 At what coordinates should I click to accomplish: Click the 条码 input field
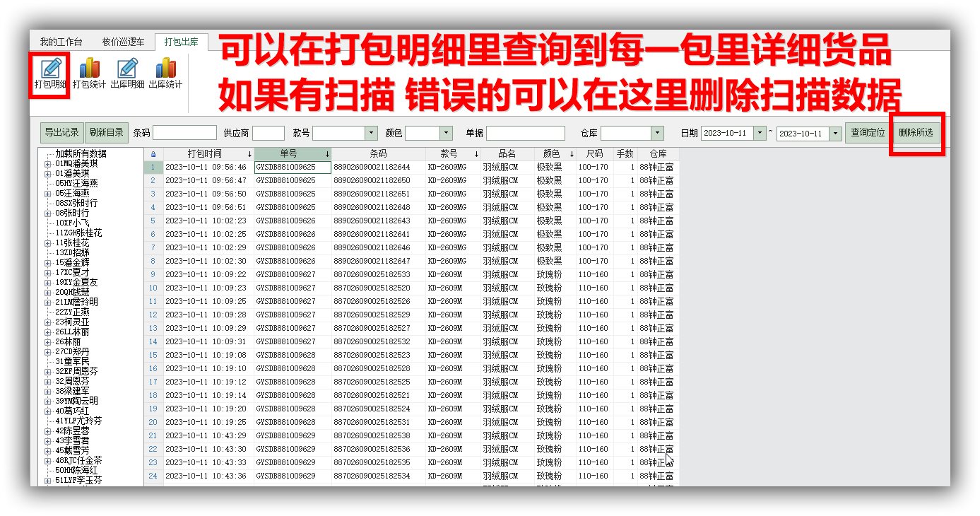pos(184,133)
